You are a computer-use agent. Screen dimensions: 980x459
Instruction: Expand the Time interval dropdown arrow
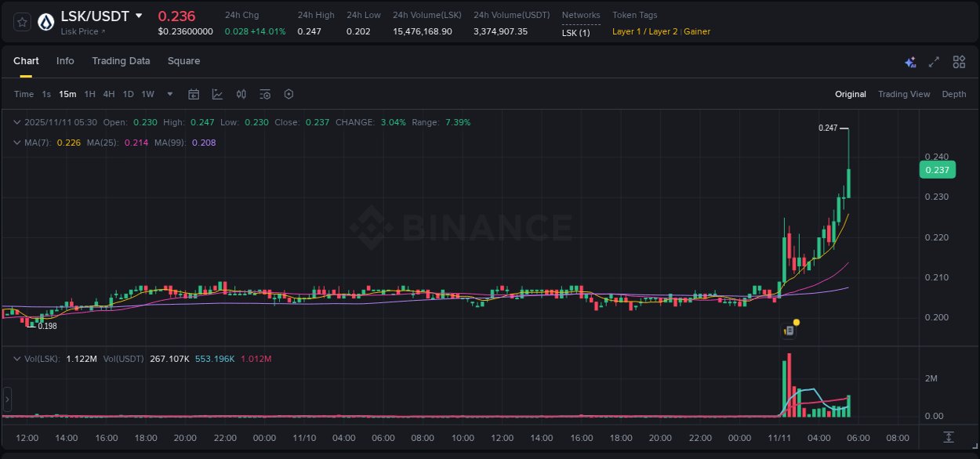click(169, 94)
